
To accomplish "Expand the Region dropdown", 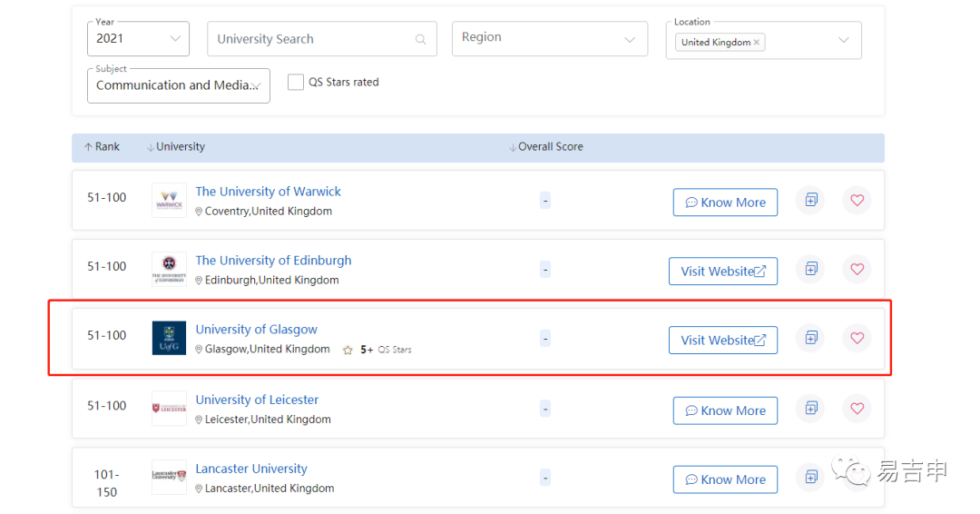I will pyautogui.click(x=549, y=39).
